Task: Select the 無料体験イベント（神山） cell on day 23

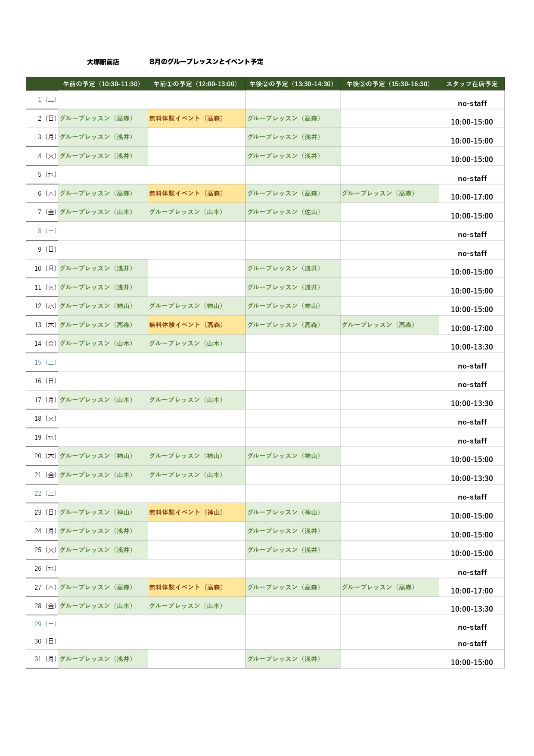Action: (197, 512)
